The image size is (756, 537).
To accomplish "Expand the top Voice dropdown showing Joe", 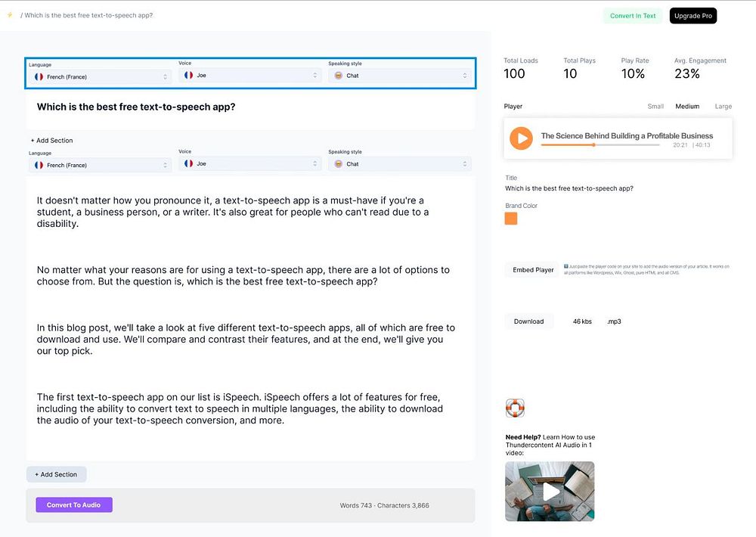I will pos(249,76).
